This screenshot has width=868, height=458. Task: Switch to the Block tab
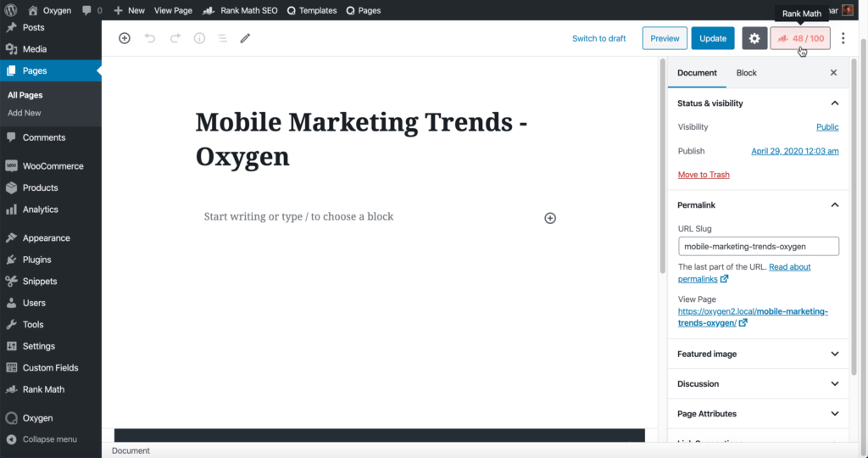coord(746,73)
